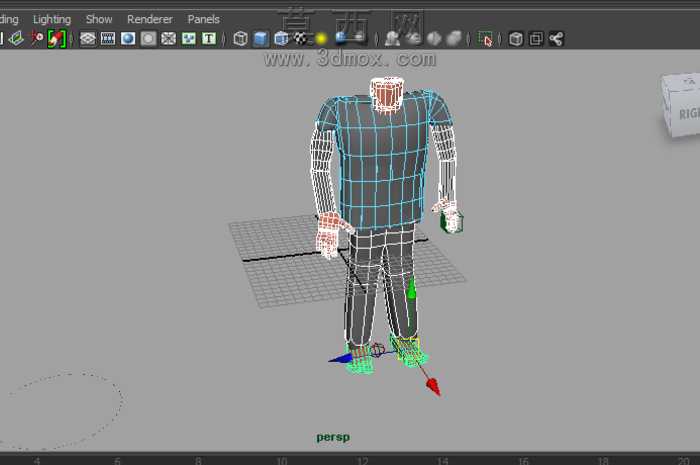Click frame 10 on the timeline
This screenshot has height=465, width=700.
pos(281,461)
